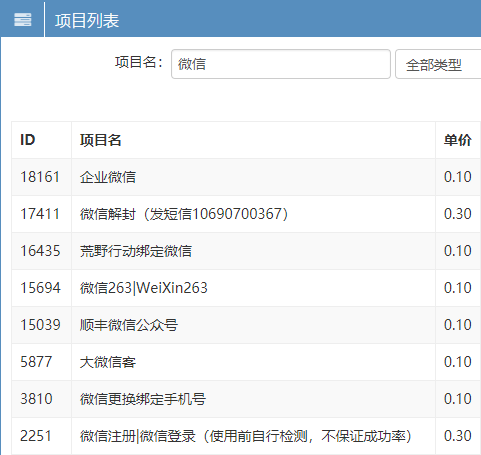Image resolution: width=481 pixels, height=455 pixels.
Task: Click the 项目名： field label
Action: pos(139,62)
